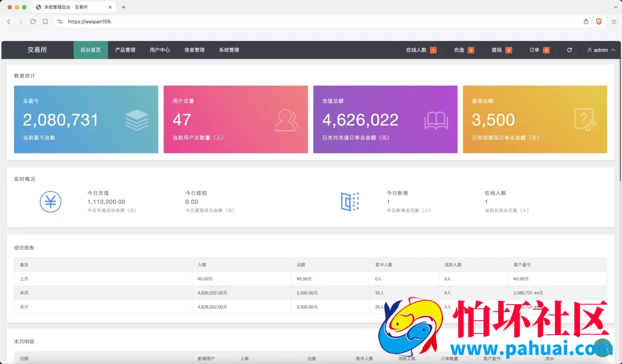Close the 系统管理后台 tab
The width and height of the screenshot is (622, 364).
coord(110,7)
